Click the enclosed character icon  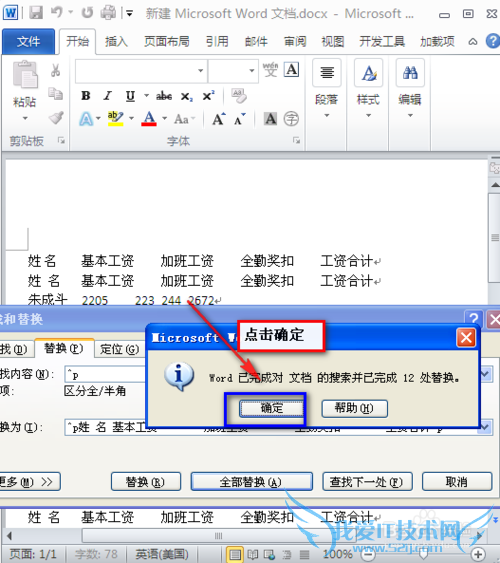point(291,119)
